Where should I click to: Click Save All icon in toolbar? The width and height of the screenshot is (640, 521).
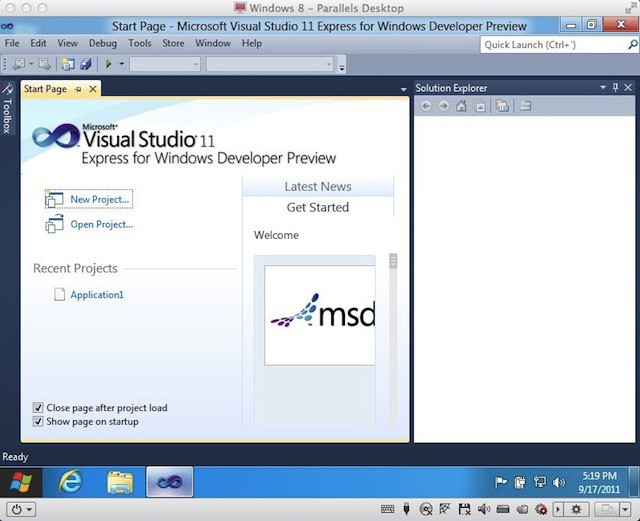pyautogui.click(x=86, y=64)
